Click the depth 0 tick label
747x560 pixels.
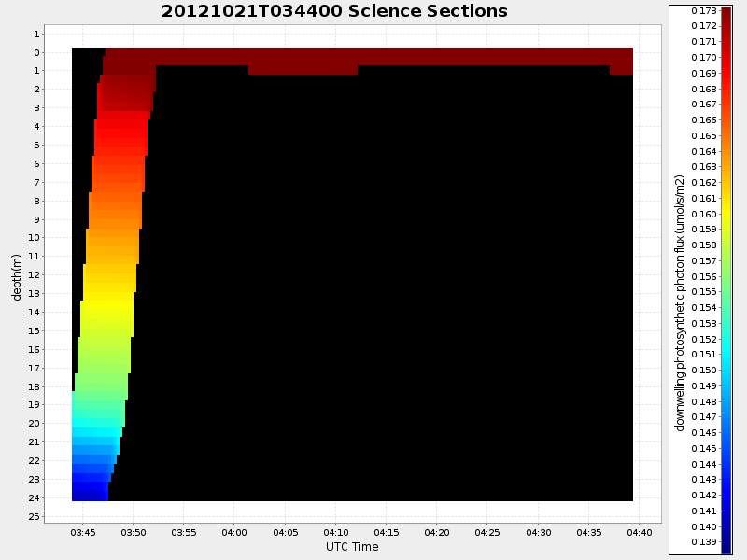point(38,52)
